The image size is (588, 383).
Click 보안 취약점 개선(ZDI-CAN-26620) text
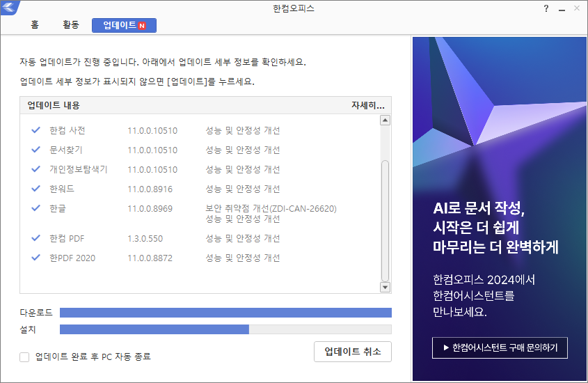point(271,209)
